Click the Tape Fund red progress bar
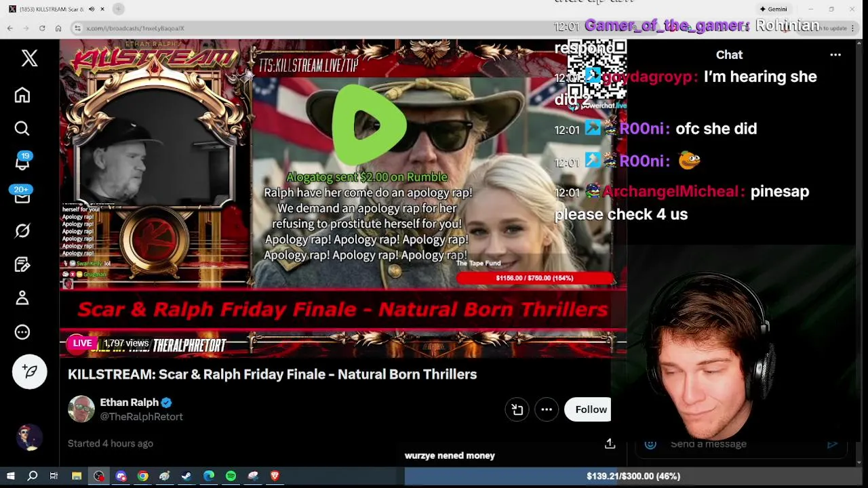Viewport: 868px width, 488px height. (x=535, y=278)
